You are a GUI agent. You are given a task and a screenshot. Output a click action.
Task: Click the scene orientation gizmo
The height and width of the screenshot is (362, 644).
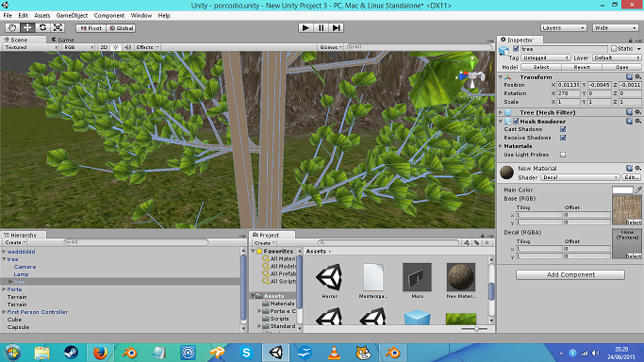tap(471, 76)
